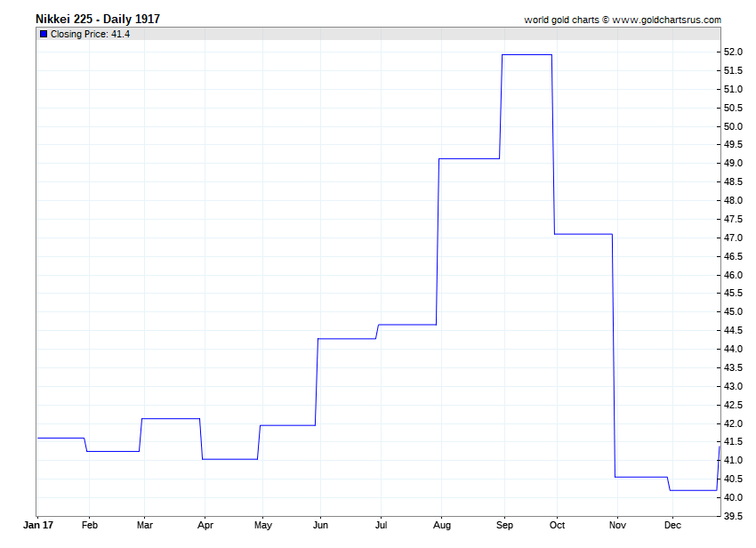
Task: Click the '46.0' y-axis value
Action: pos(733,275)
